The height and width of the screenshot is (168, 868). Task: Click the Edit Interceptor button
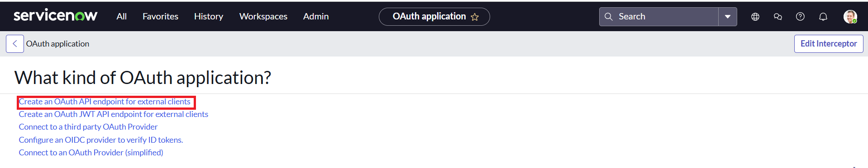click(x=829, y=44)
